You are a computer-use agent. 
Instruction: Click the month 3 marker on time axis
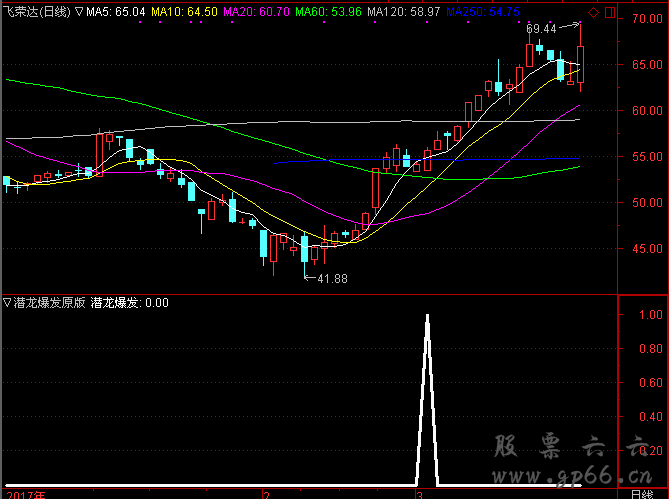point(419,495)
